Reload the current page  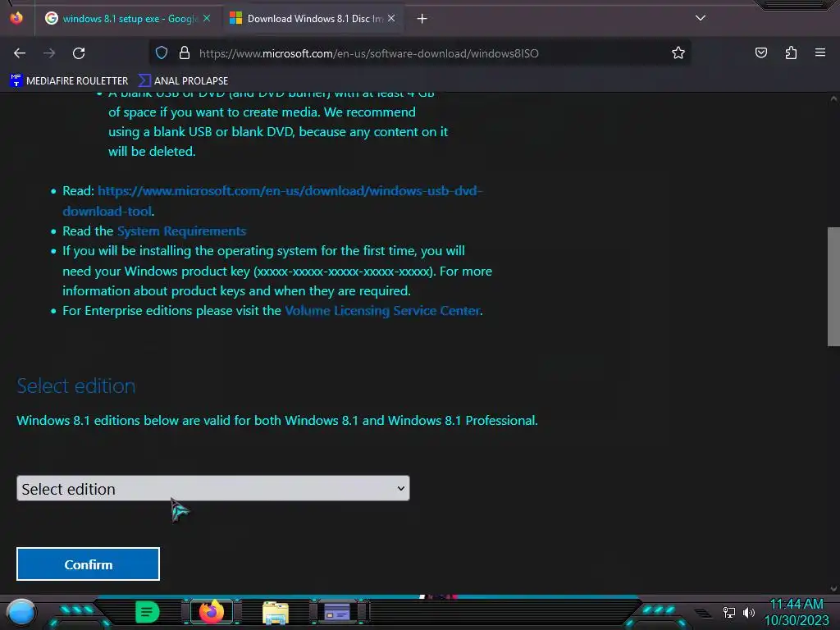tap(79, 53)
